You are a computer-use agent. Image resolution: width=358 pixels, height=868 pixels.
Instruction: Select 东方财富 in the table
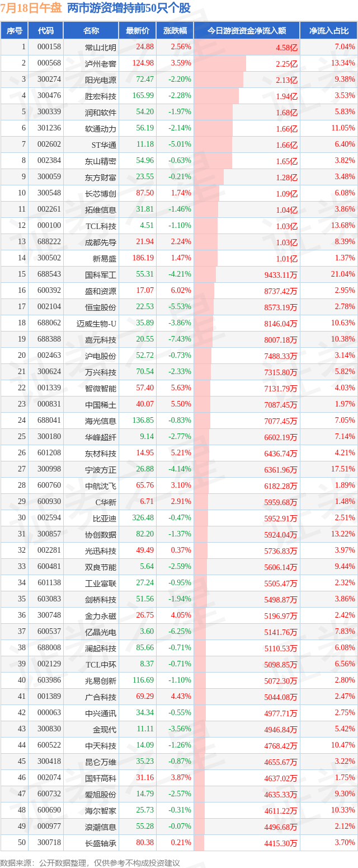pos(101,178)
